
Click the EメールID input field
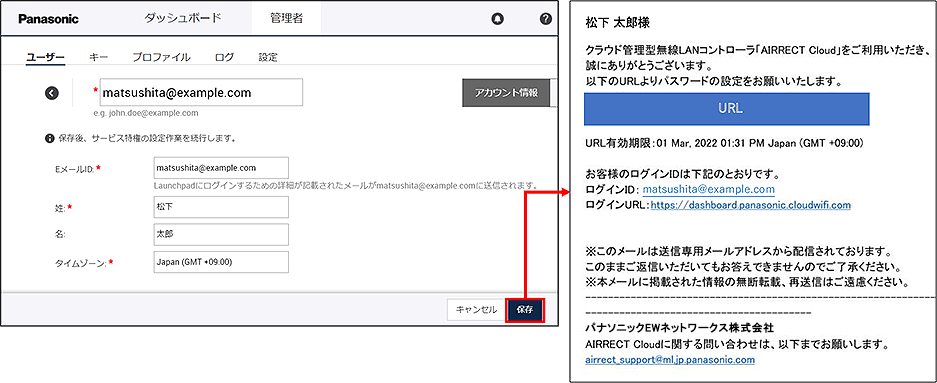[221, 168]
